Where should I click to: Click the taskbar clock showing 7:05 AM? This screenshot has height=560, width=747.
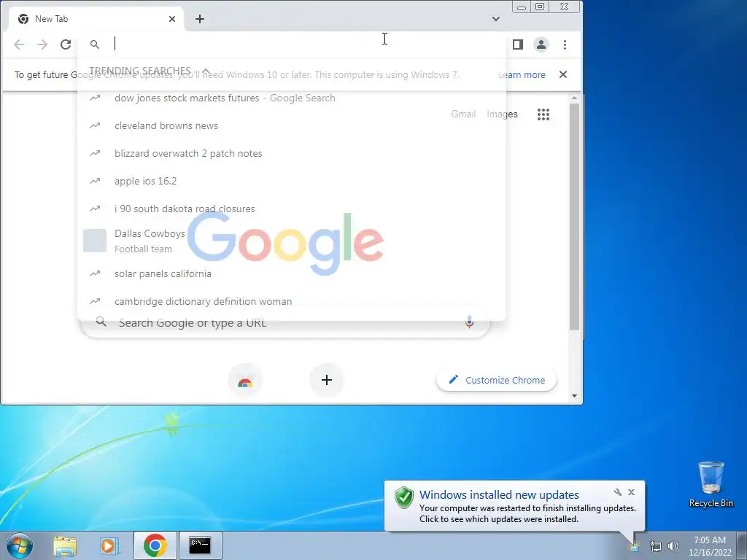(709, 546)
